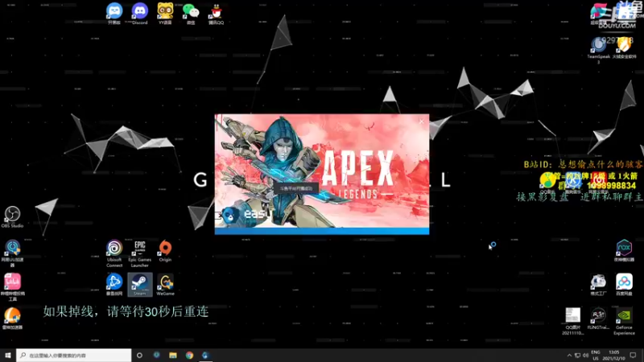Switch ENG US input language indicator
The image size is (644, 362).
click(596, 356)
